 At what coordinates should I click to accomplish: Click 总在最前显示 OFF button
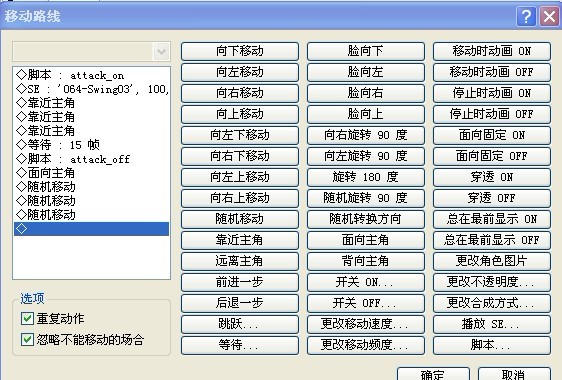492,240
